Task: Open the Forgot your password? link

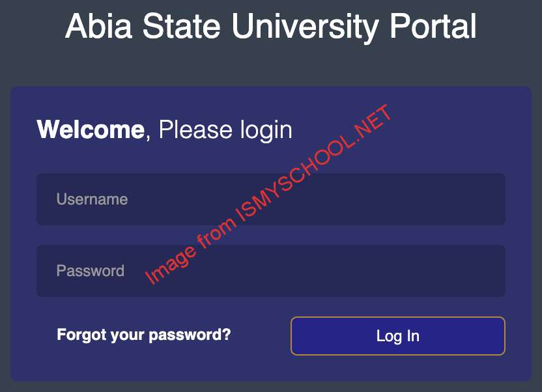Action: coord(144,335)
